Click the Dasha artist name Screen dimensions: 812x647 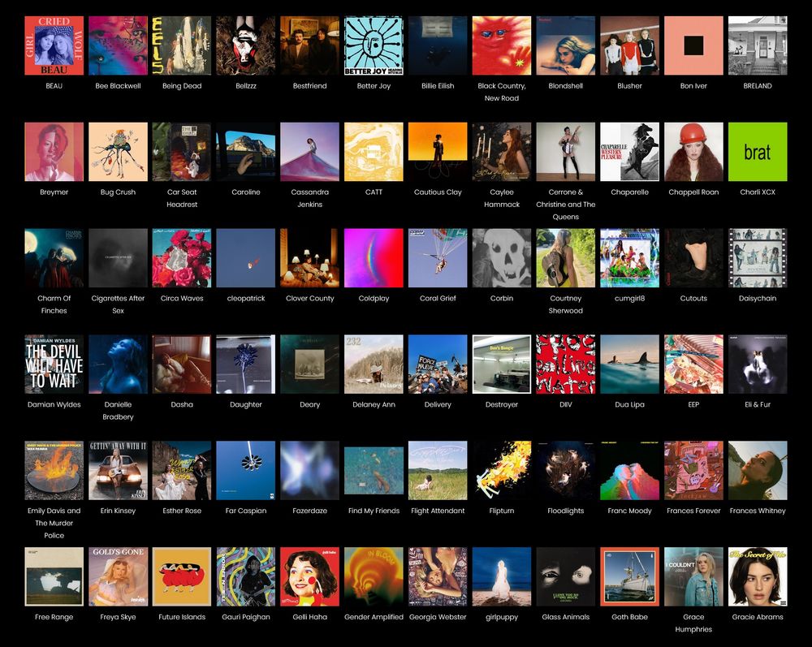(x=182, y=404)
